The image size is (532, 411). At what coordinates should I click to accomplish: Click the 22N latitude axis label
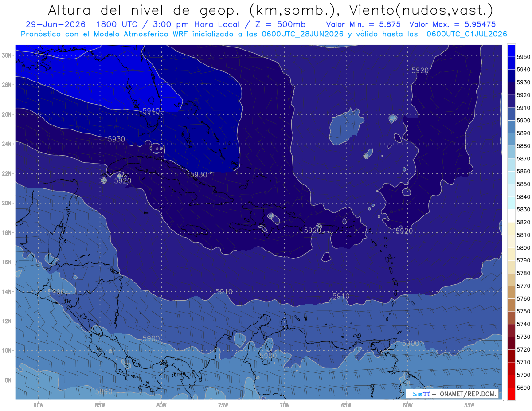coord(7,173)
